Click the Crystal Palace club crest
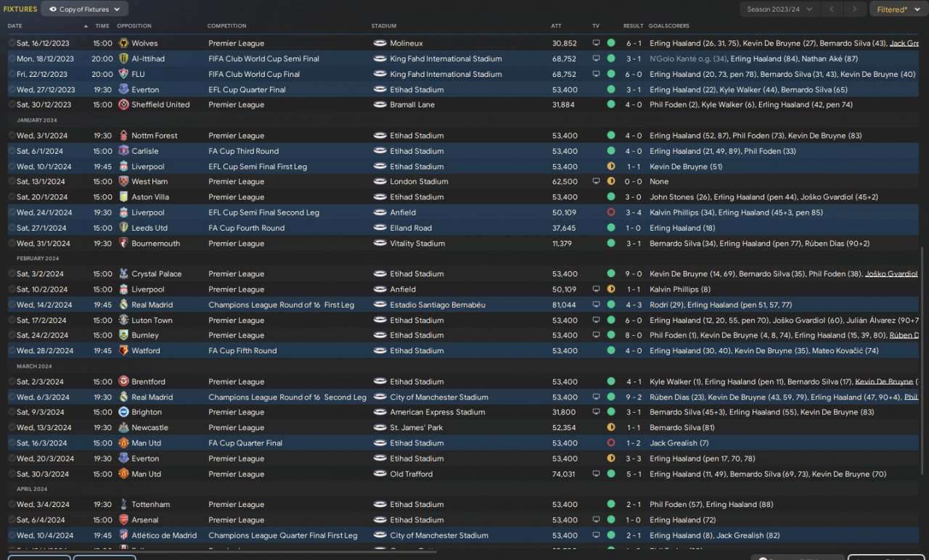This screenshot has width=929, height=560. coord(123,274)
